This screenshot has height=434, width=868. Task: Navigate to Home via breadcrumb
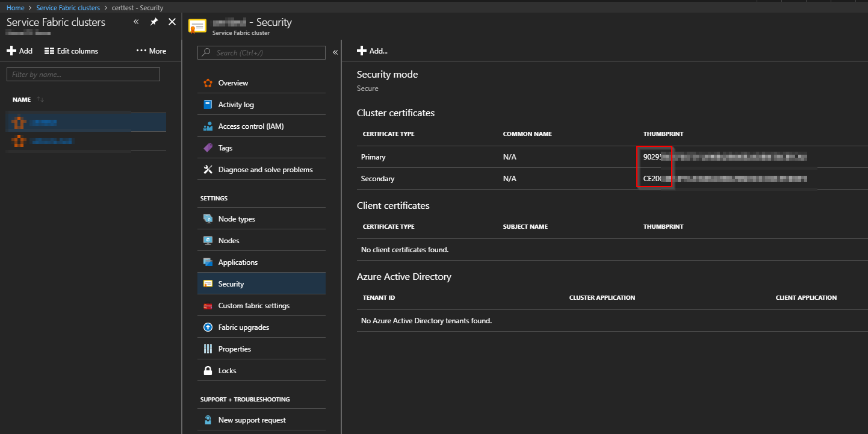coord(15,7)
